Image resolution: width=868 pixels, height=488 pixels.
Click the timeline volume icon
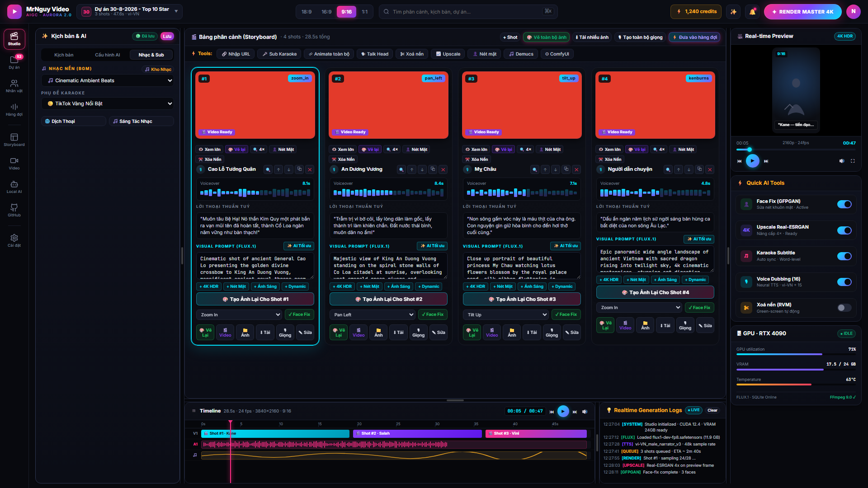(x=585, y=412)
